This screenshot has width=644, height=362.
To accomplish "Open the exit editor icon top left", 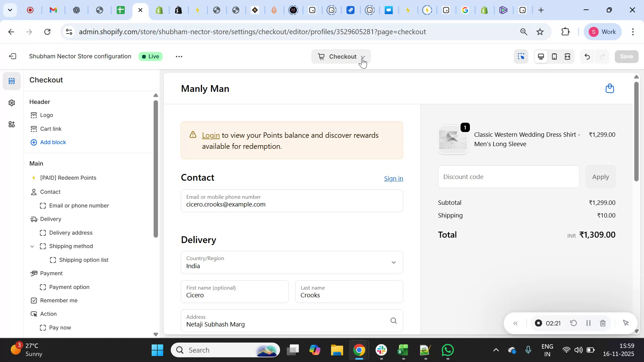I will (x=13, y=56).
